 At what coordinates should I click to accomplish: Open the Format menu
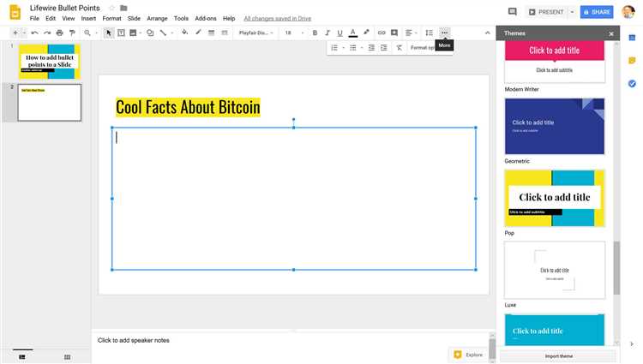click(x=111, y=19)
